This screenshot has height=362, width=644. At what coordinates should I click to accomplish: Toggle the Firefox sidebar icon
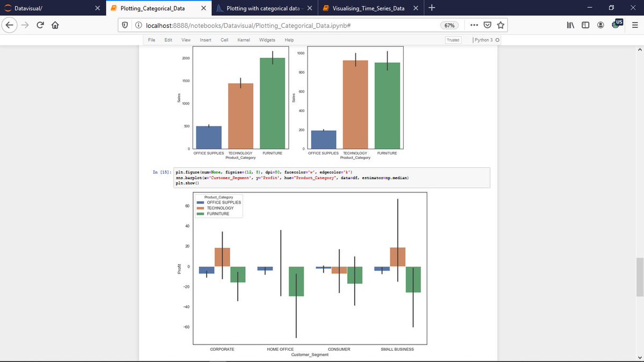[586, 25]
